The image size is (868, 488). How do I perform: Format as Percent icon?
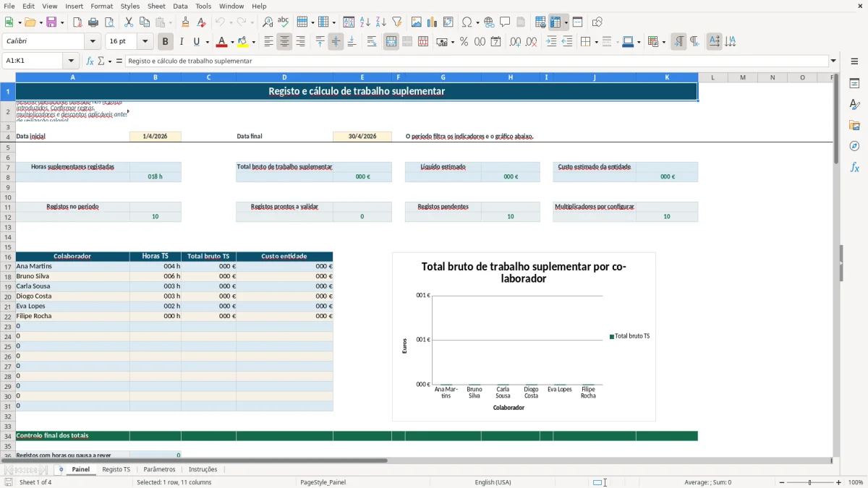click(x=464, y=42)
